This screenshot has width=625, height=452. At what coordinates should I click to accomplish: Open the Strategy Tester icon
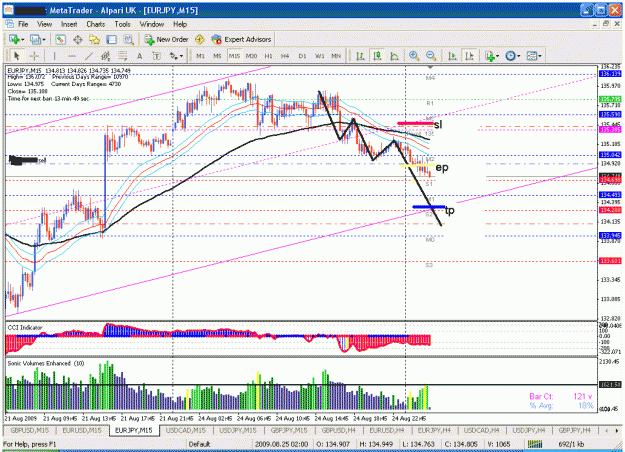[128, 39]
